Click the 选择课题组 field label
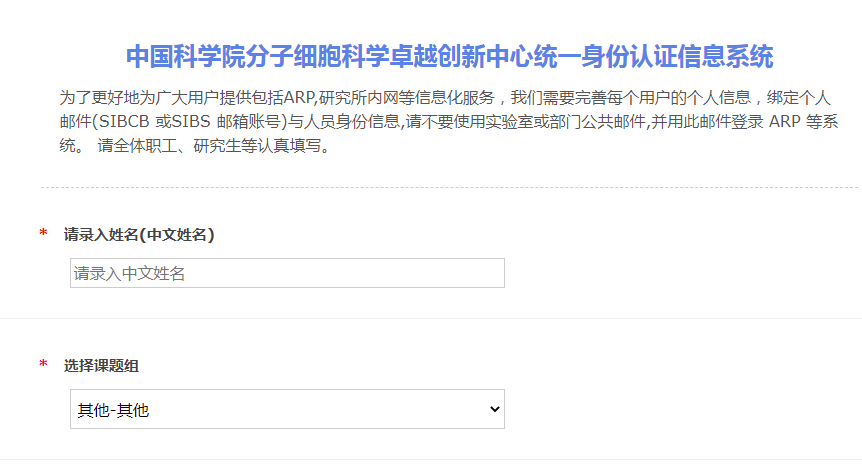862x471 pixels. 101,365
